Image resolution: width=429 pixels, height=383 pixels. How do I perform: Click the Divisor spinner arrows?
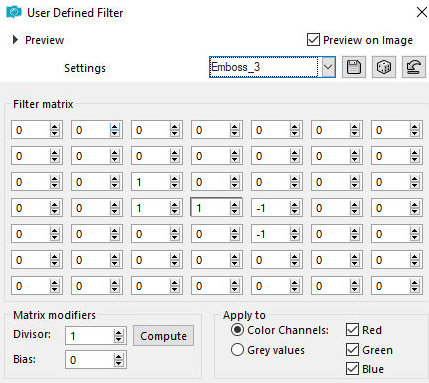click(119, 336)
